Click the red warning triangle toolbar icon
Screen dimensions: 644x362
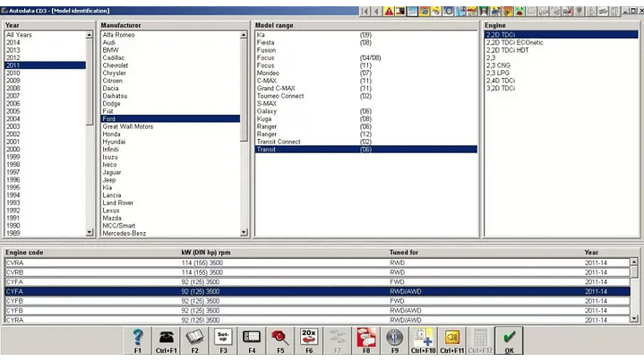[389, 12]
